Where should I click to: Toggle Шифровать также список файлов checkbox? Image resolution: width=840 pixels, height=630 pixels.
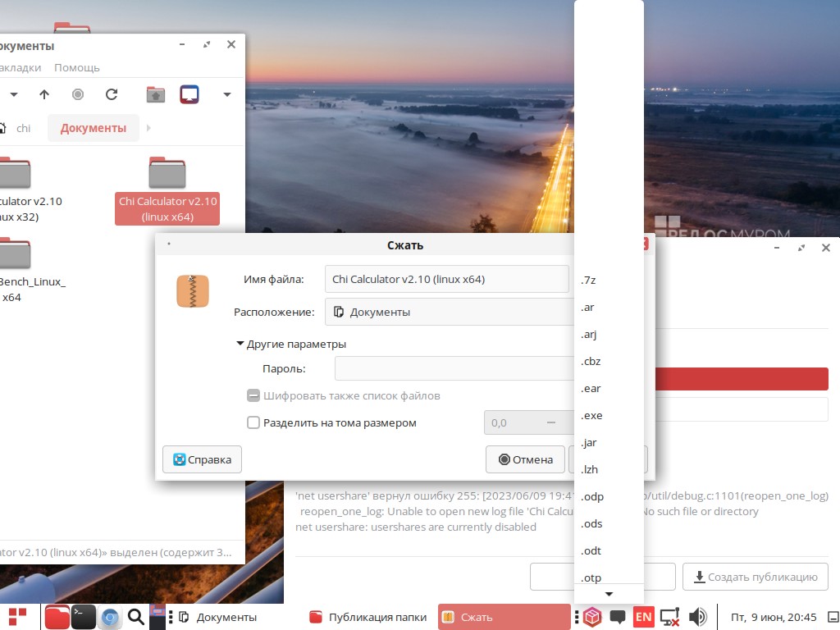point(253,396)
